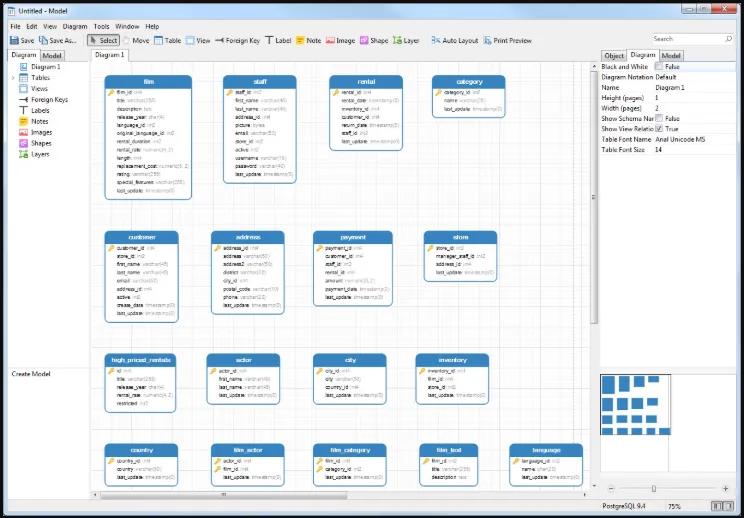Image resolution: width=744 pixels, height=518 pixels.
Task: Click the horizontal canvas scrollbar
Action: [x=224, y=495]
